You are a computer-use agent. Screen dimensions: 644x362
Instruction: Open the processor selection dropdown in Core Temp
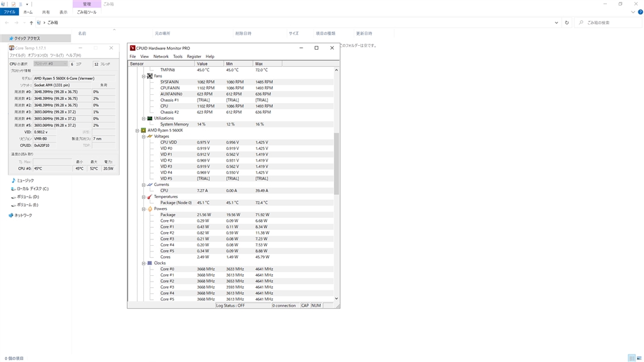(x=50, y=63)
